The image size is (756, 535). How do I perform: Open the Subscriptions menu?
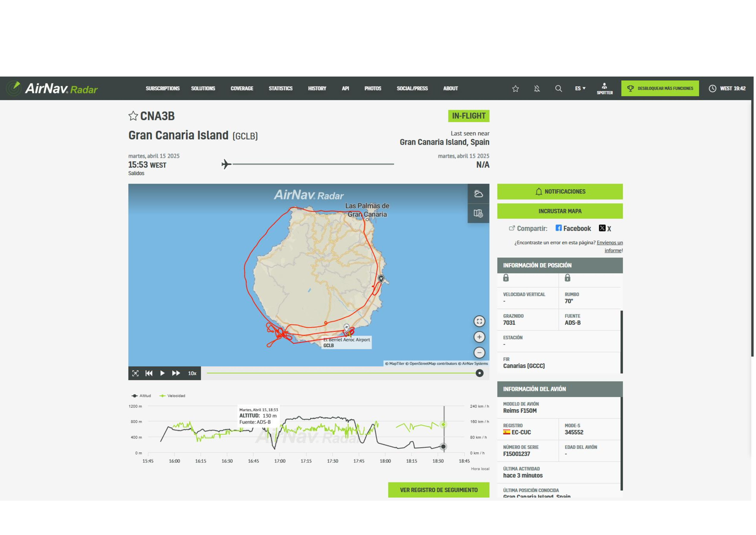pyautogui.click(x=163, y=89)
